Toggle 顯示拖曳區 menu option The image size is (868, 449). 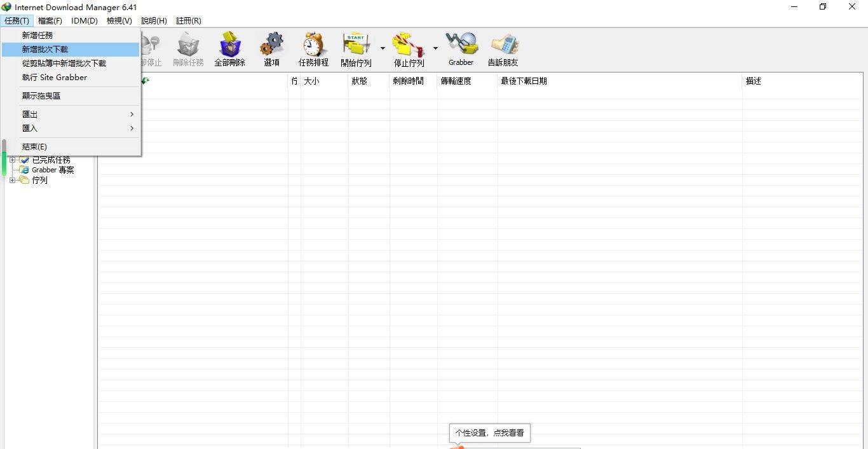point(41,96)
